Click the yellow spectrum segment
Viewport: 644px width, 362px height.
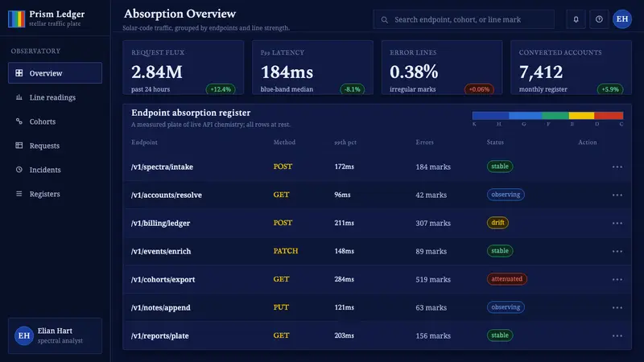pyautogui.click(x=581, y=116)
